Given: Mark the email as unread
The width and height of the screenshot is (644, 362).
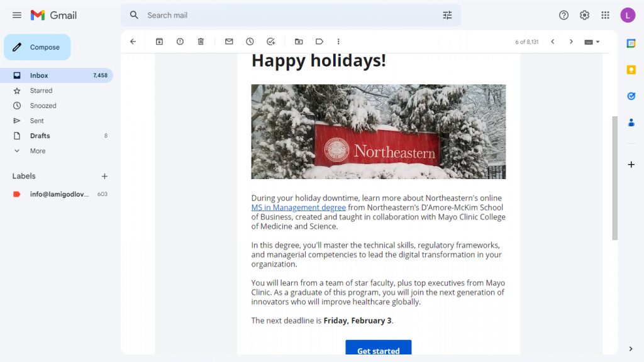Looking at the screenshot, I should [x=229, y=41].
